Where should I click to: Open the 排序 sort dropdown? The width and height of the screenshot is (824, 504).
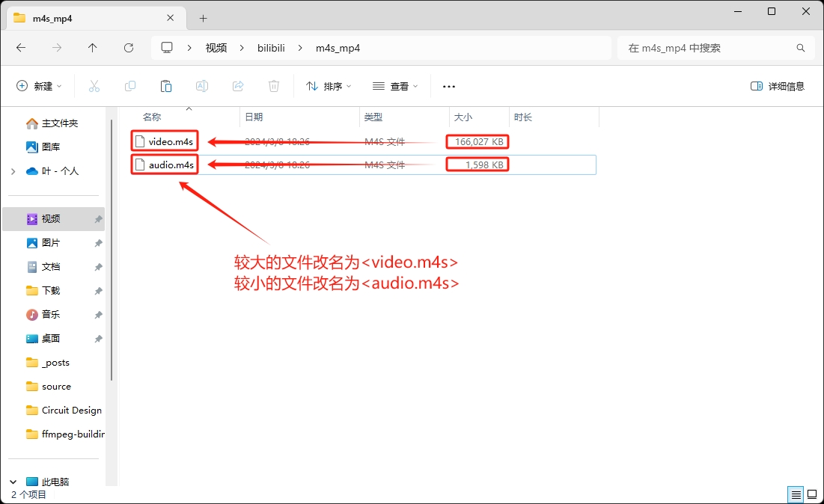coord(329,86)
